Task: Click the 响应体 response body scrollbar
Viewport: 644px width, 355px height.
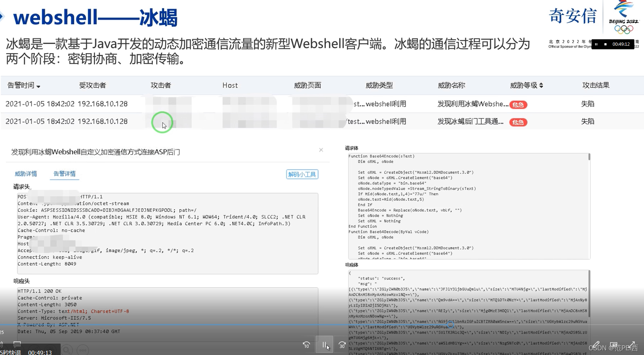Action: pyautogui.click(x=589, y=294)
